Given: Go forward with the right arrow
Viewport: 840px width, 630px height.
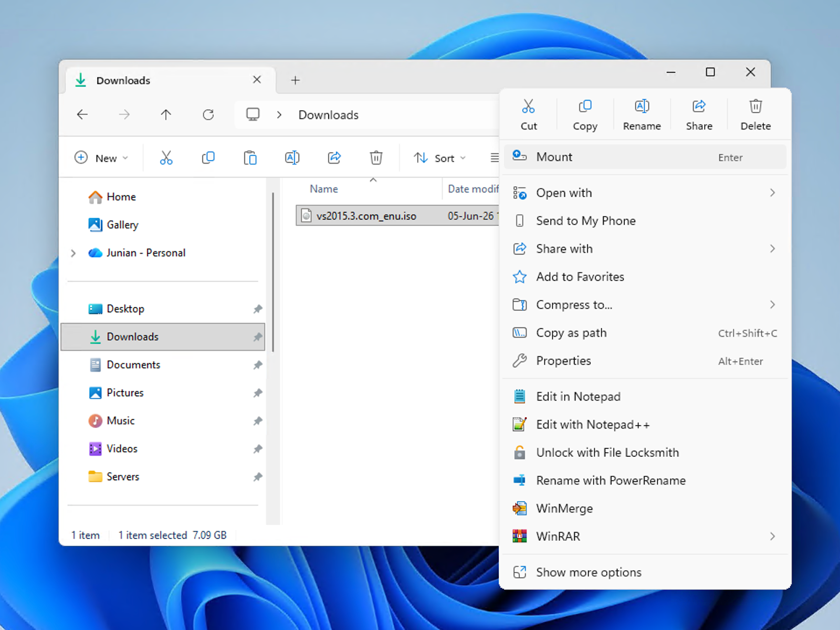Looking at the screenshot, I should (x=124, y=114).
